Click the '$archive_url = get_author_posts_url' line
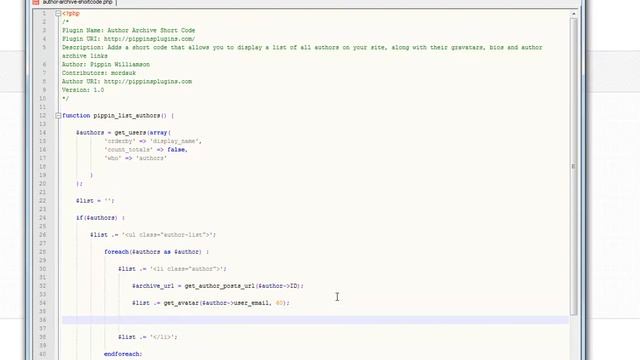640x360 pixels. point(218,286)
